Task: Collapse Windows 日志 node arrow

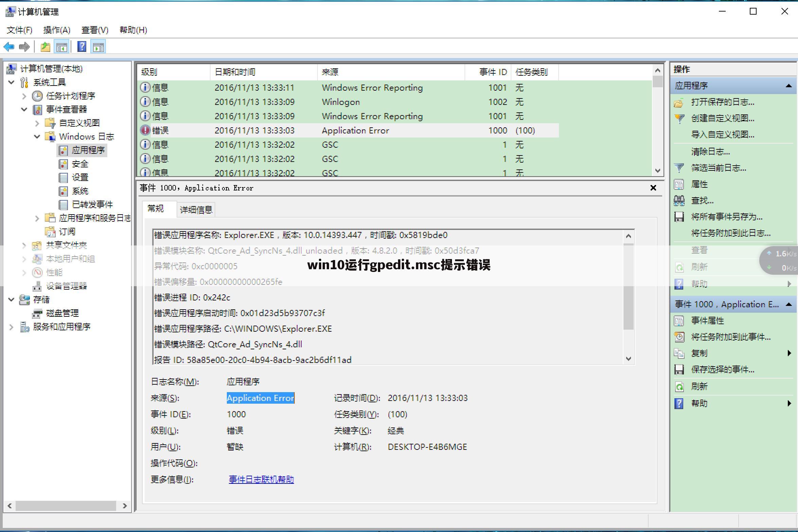Action: click(x=37, y=136)
